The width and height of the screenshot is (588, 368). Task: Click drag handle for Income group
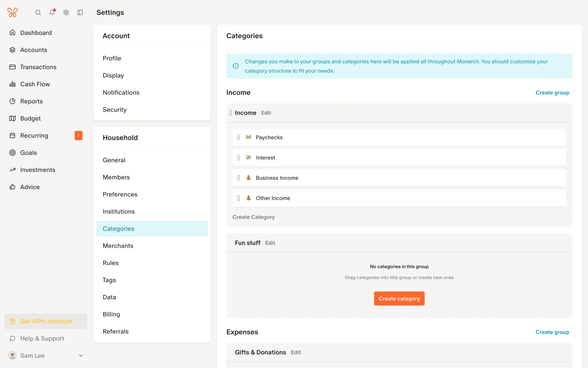point(231,113)
